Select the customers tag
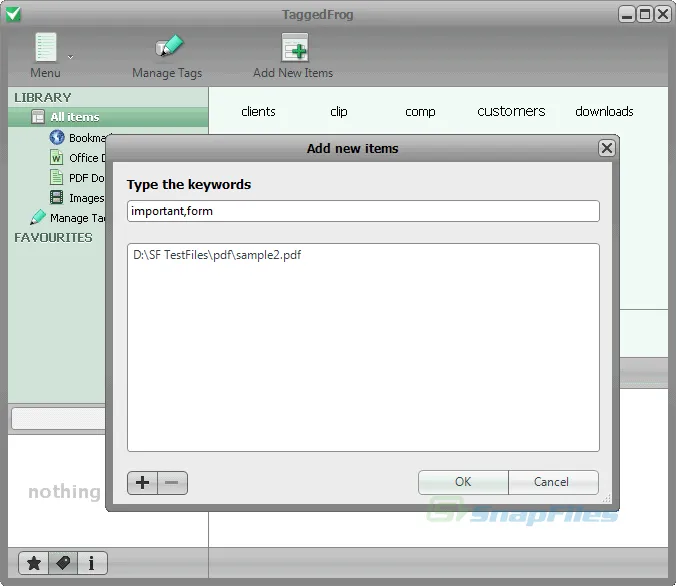Screen dimensions: 676x586 [x=511, y=111]
